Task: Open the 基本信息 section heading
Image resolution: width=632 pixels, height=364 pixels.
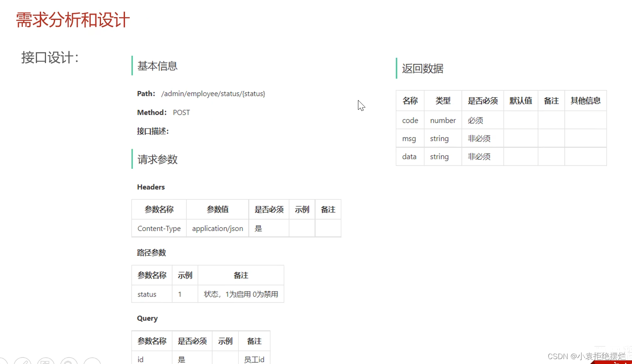Action: tap(157, 66)
